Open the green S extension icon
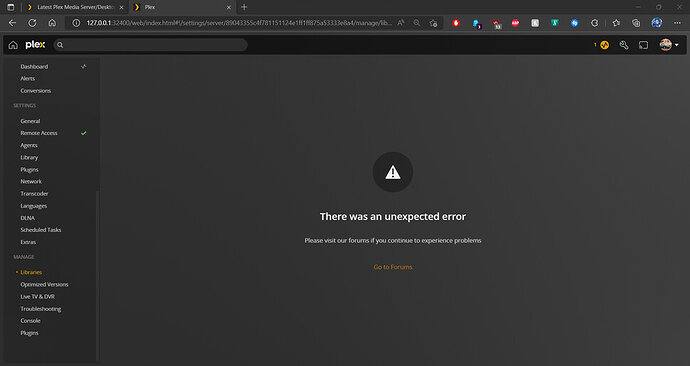The width and height of the screenshot is (690, 366). click(555, 23)
